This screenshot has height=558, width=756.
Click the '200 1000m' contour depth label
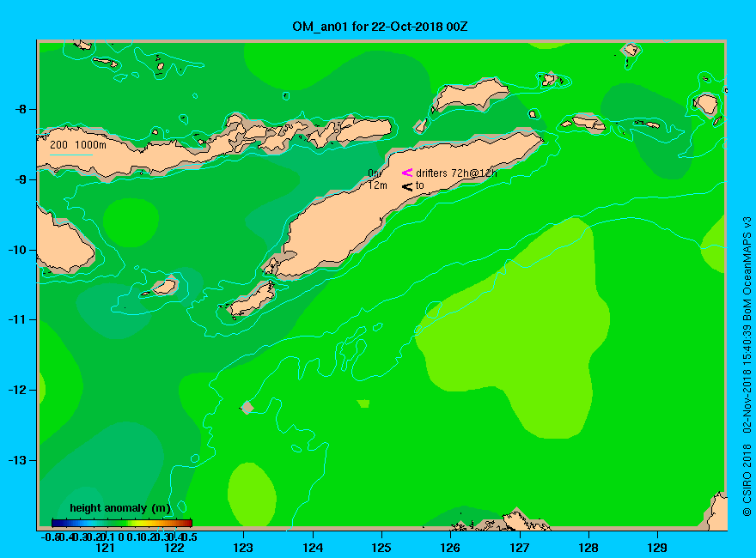[78, 144]
